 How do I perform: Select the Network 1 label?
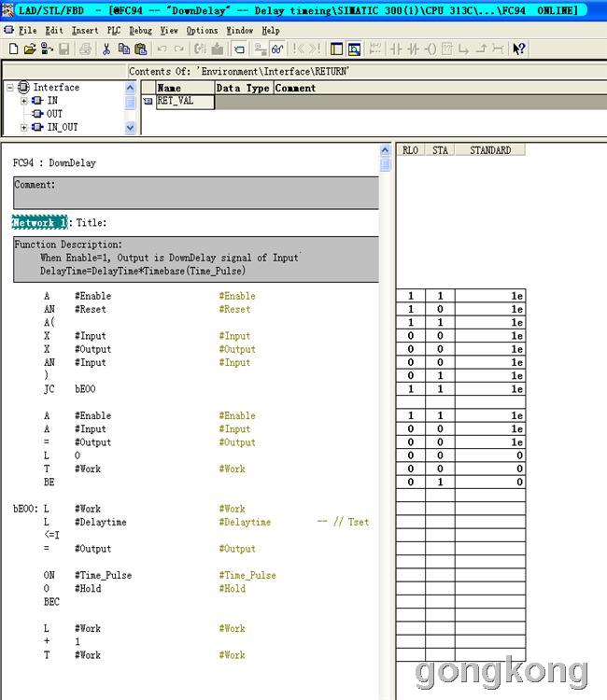pos(39,222)
